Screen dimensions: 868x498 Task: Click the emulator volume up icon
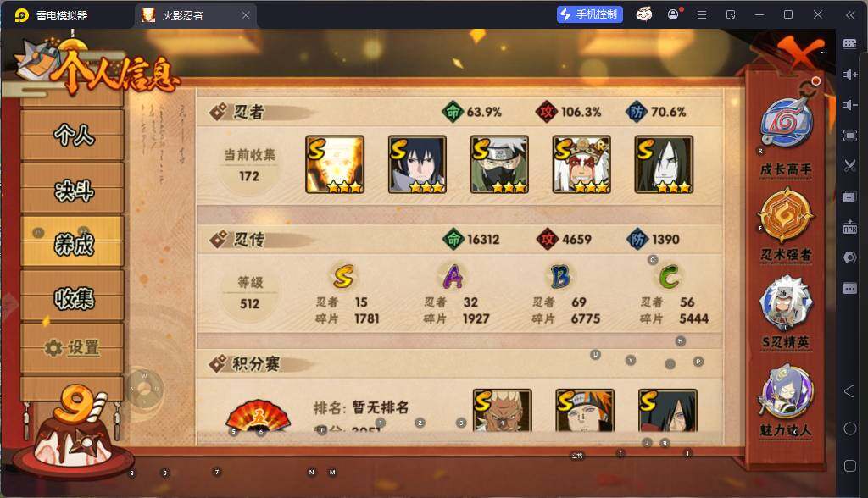[849, 75]
